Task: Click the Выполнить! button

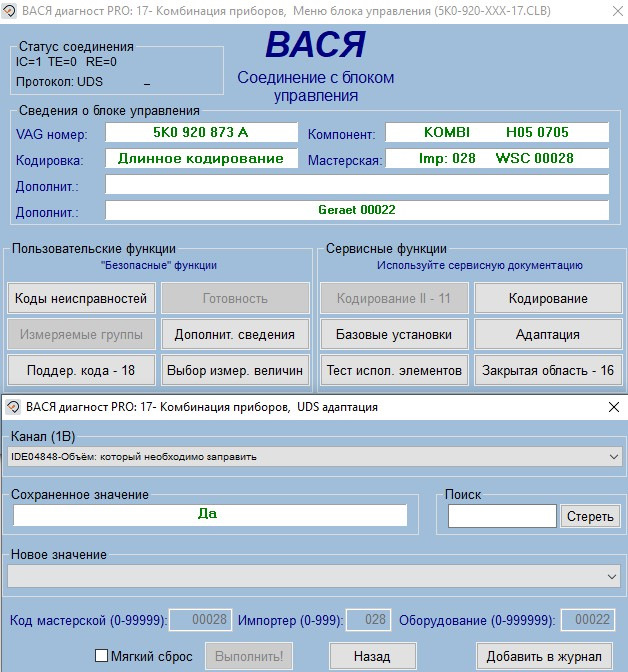Action: click(x=249, y=656)
